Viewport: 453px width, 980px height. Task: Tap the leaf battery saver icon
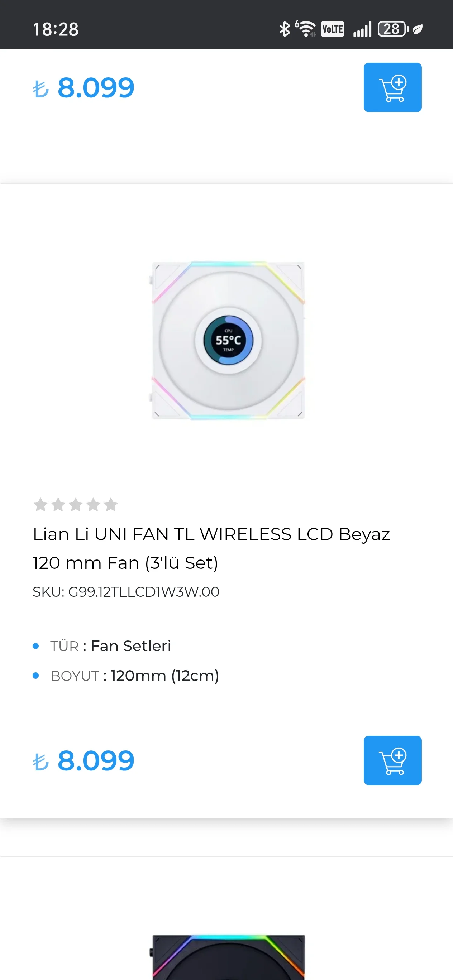(x=418, y=29)
